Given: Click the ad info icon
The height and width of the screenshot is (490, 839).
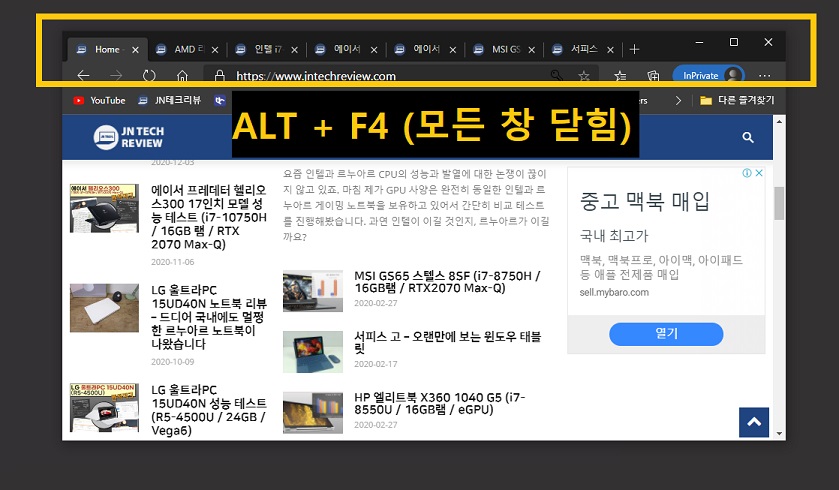Looking at the screenshot, I should coord(746,173).
